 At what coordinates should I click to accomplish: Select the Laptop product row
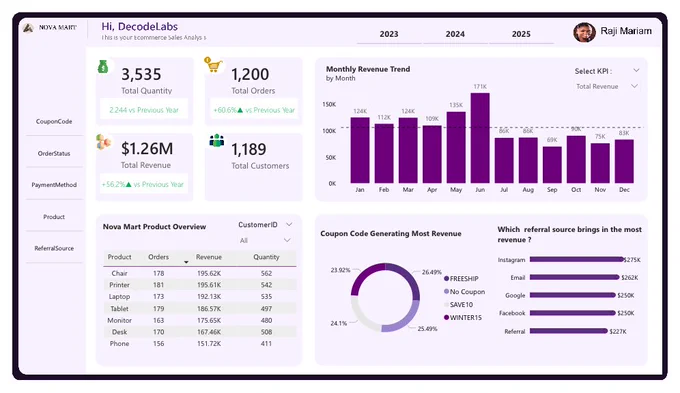click(200, 297)
